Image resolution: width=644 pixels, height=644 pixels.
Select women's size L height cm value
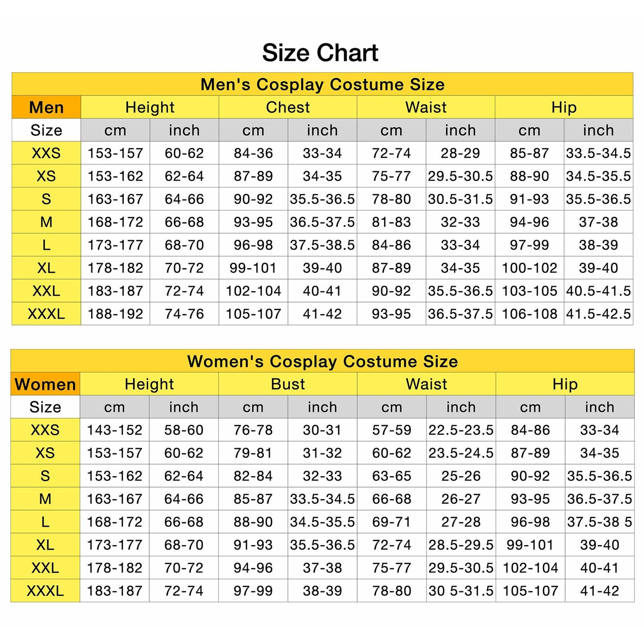[115, 522]
